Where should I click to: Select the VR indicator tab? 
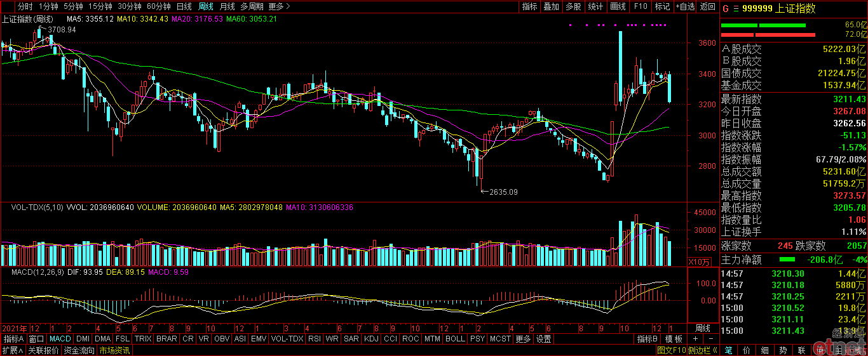point(204,339)
